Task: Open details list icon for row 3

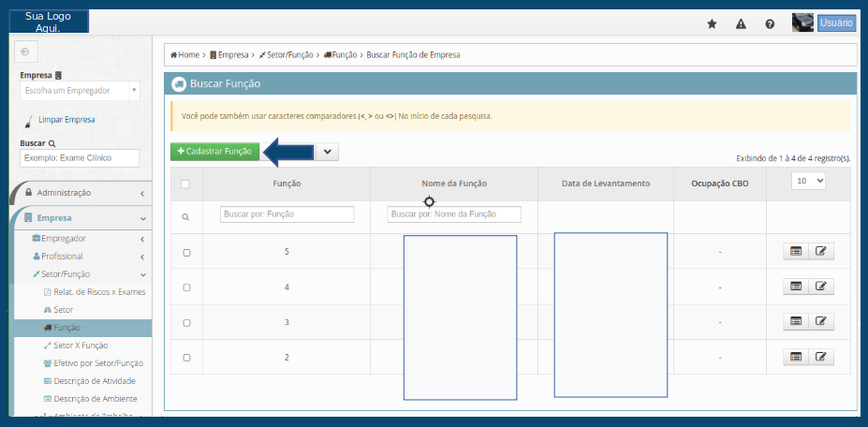Action: click(x=796, y=321)
